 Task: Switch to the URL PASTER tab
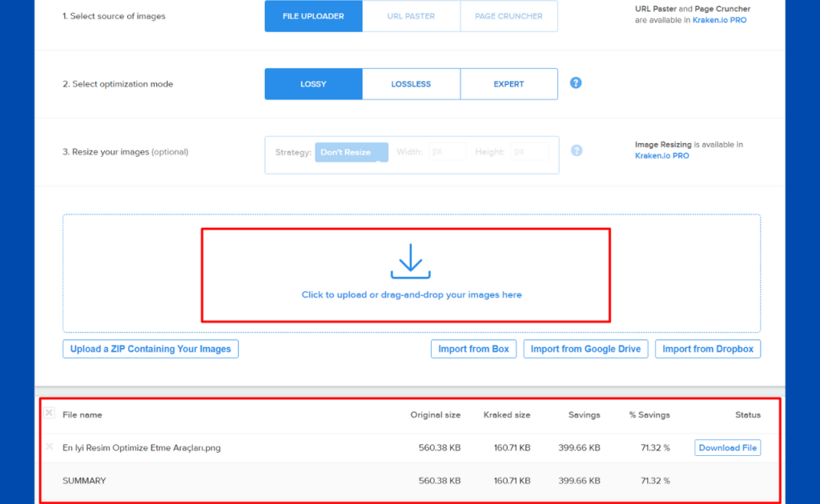tap(411, 16)
